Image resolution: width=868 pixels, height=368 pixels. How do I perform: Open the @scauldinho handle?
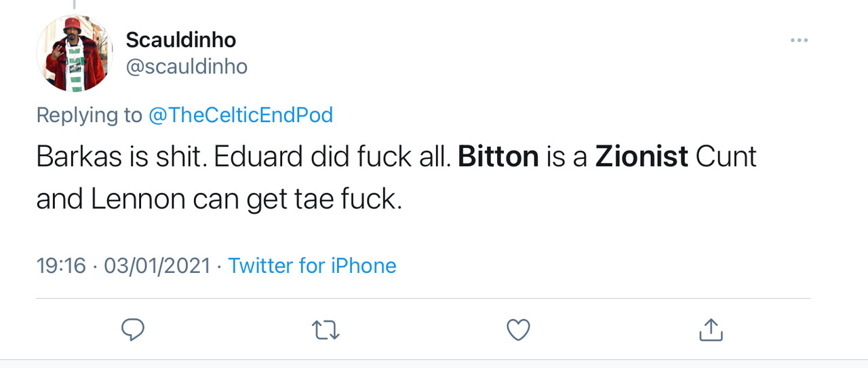click(x=186, y=67)
